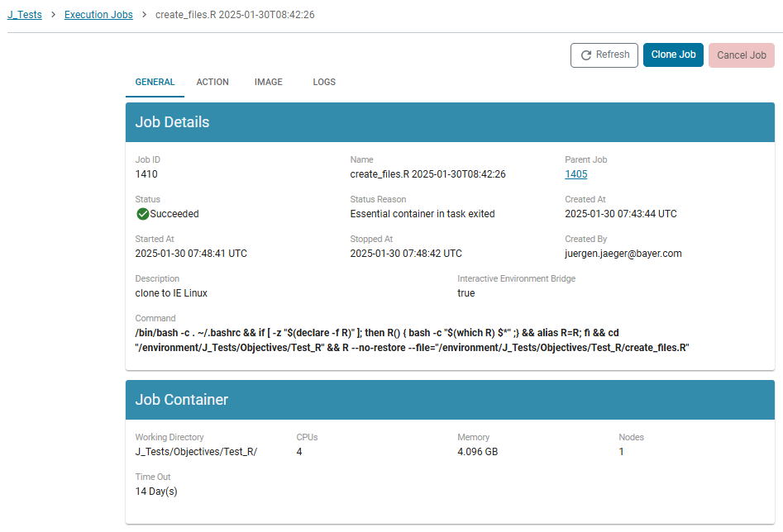Click the Time Out value 14 Day(s)

pos(156,492)
